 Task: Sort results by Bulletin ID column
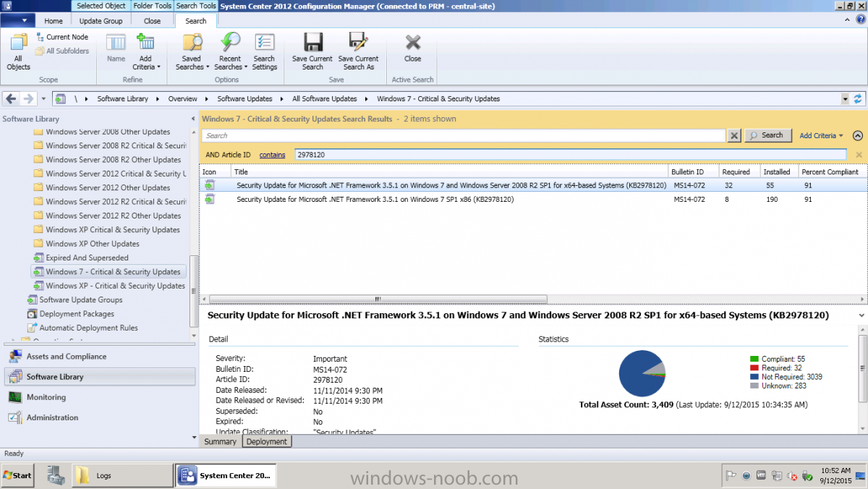pyautogui.click(x=694, y=172)
